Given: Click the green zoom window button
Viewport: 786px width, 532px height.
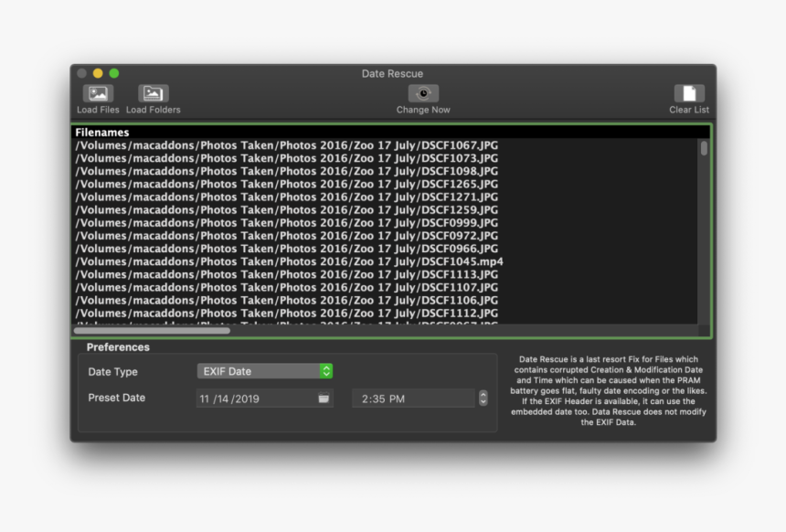Looking at the screenshot, I should coord(114,73).
